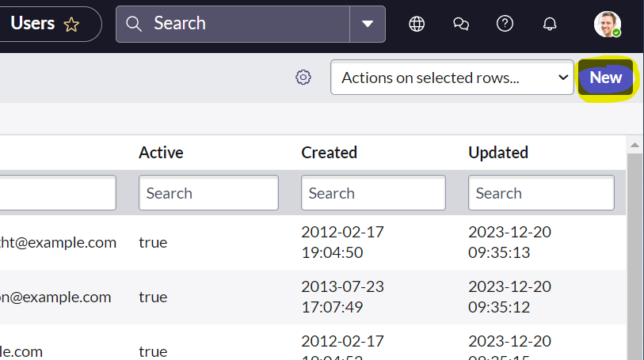Open the help question mark icon
This screenshot has width=644, height=360.
point(505,24)
